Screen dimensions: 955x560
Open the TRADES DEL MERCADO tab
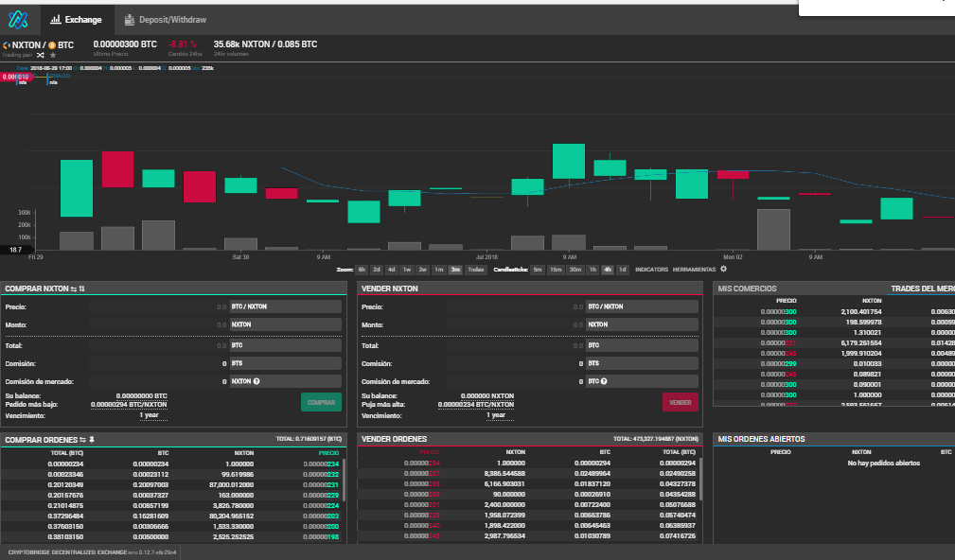923,289
